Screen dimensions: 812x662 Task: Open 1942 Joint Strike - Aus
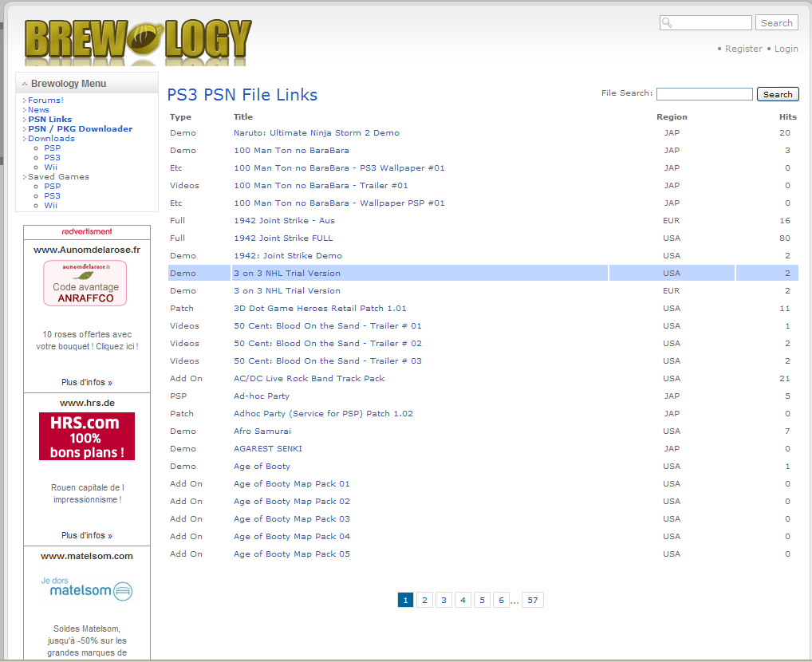click(284, 221)
